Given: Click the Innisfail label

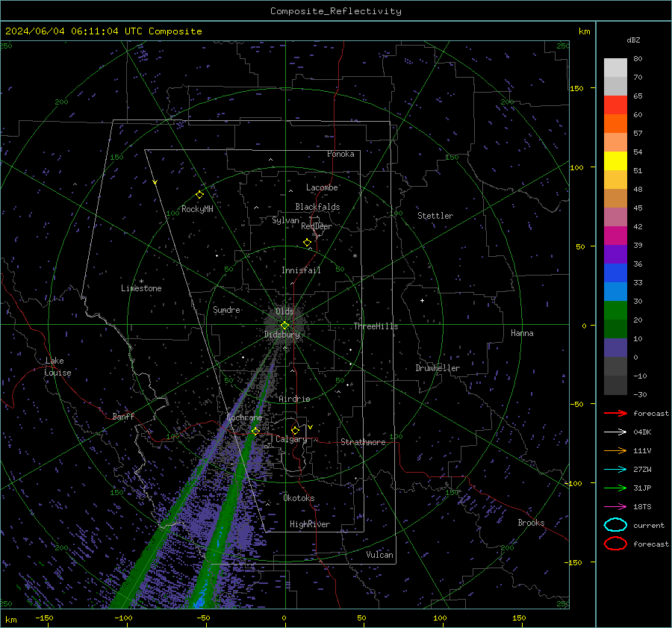Looking at the screenshot, I should click(x=301, y=270).
